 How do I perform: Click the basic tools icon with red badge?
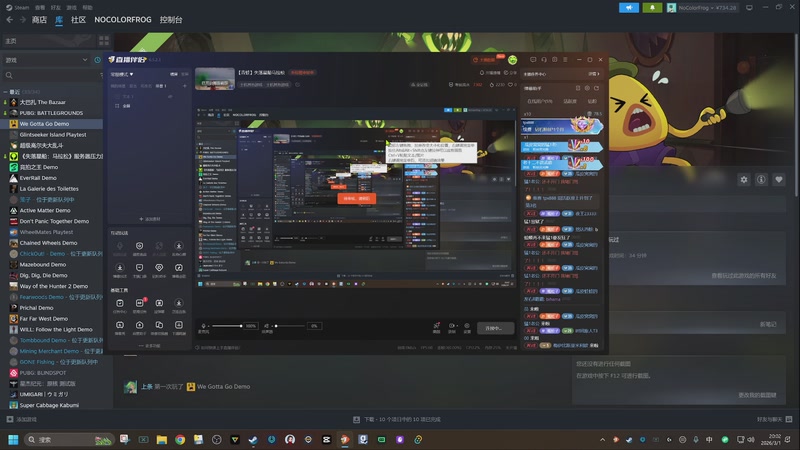139,303
